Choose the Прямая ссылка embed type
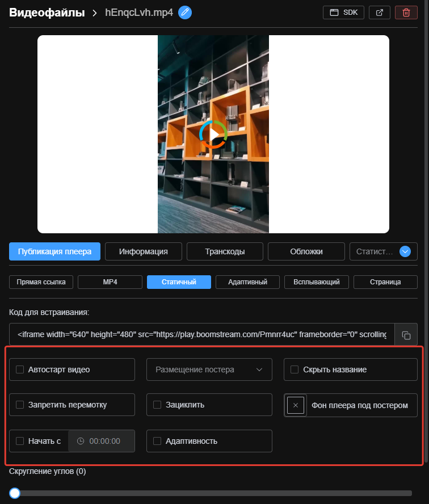Image resolution: width=429 pixels, height=504 pixels. coord(41,282)
